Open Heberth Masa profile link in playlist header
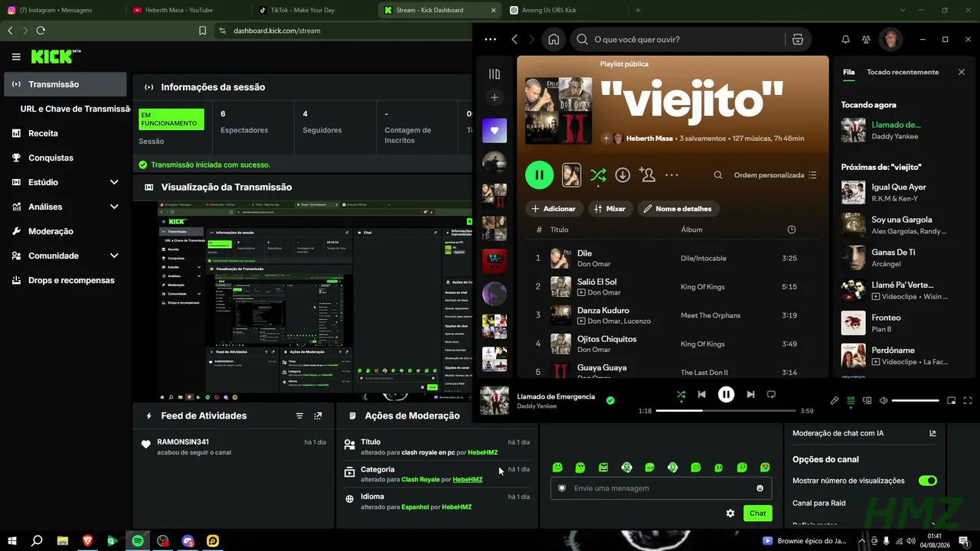The height and width of the screenshot is (551, 980). click(x=649, y=139)
